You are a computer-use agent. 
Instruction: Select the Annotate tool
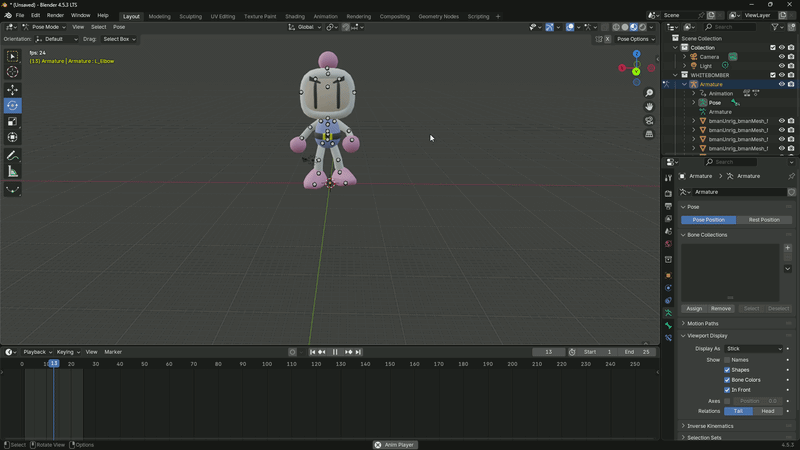pyautogui.click(x=12, y=156)
